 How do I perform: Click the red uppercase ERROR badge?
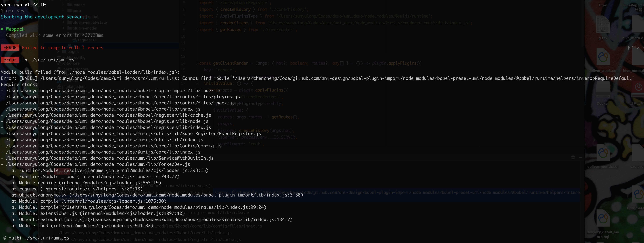coord(10,48)
